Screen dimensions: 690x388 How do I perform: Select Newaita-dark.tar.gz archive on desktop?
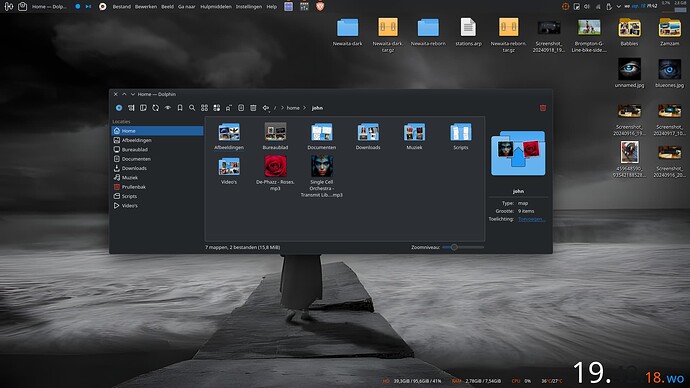pyautogui.click(x=388, y=34)
